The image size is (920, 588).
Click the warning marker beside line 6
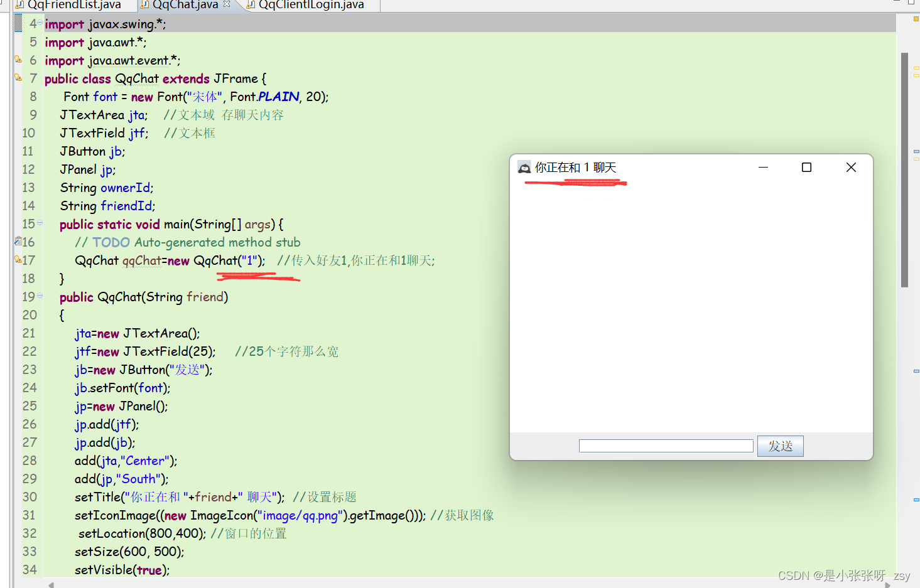pos(18,60)
